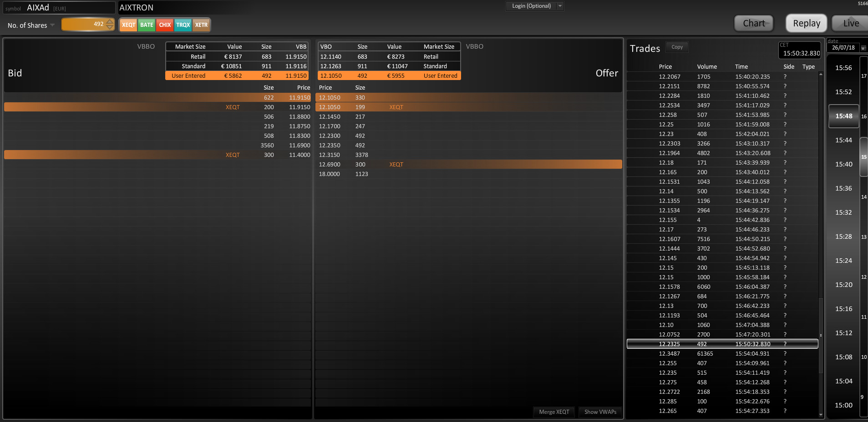Click the Retail row in bid summary
Image resolution: width=868 pixels, height=422 pixels.
tap(237, 57)
